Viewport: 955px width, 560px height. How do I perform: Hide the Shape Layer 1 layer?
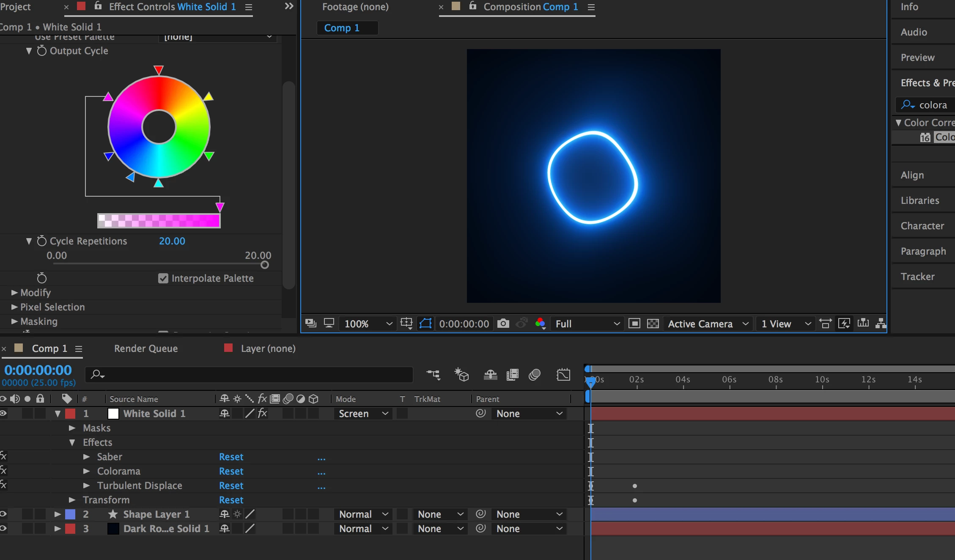[3, 514]
